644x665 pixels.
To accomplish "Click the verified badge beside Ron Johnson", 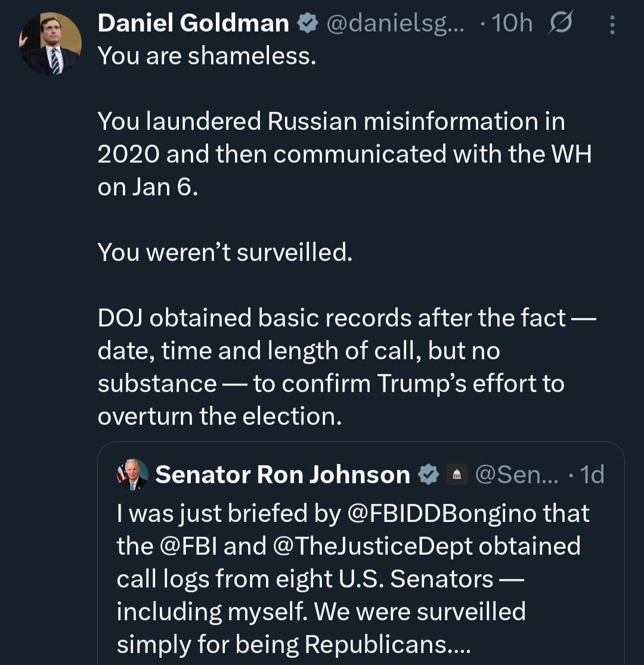I will click(428, 474).
